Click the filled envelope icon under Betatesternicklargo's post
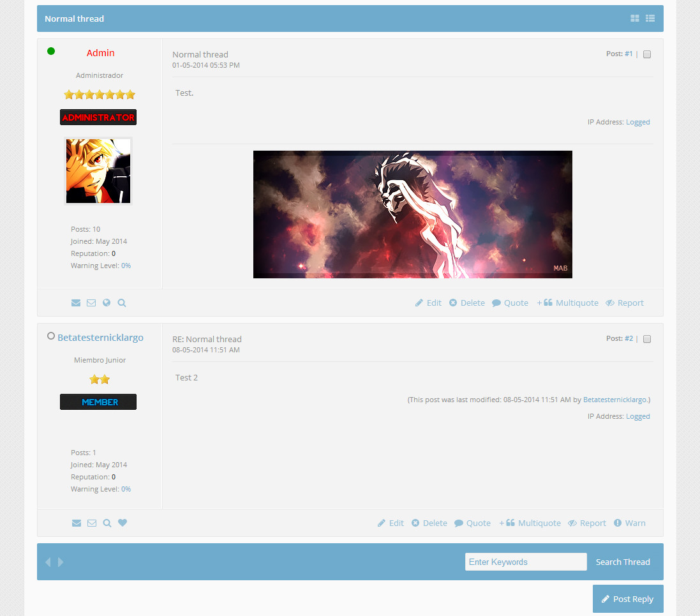This screenshot has height=616, width=700. pyautogui.click(x=77, y=523)
